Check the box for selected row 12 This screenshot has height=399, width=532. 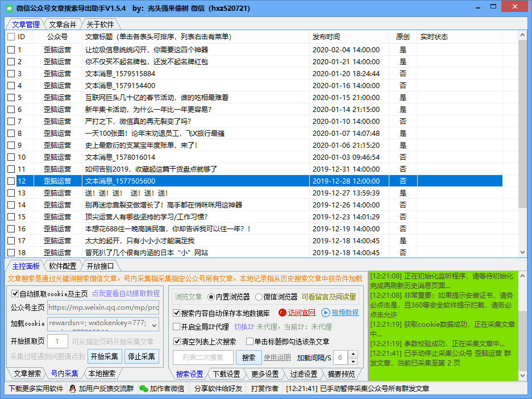[11, 181]
